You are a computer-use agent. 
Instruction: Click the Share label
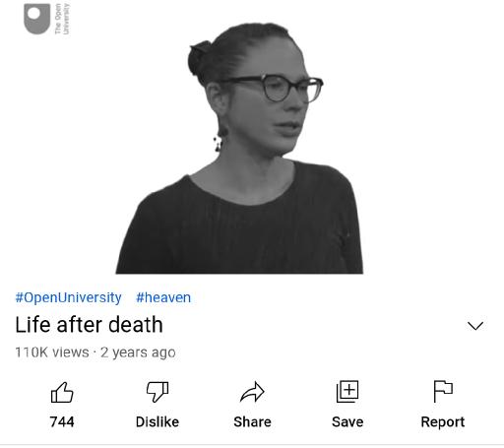pyautogui.click(x=252, y=421)
